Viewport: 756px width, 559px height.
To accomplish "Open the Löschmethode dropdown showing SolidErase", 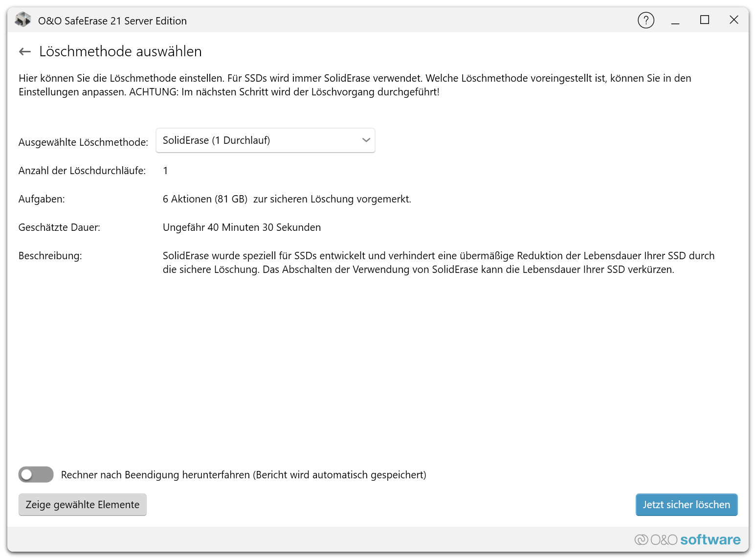I will click(266, 140).
